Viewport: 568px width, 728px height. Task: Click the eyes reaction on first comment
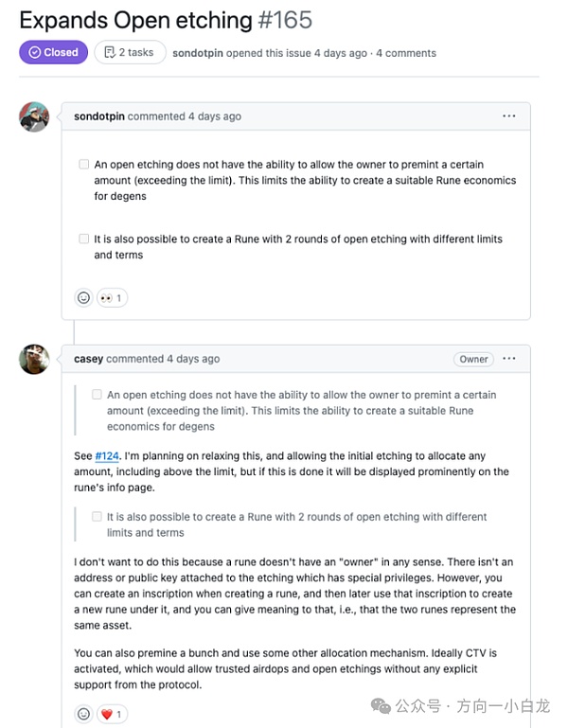(113, 297)
